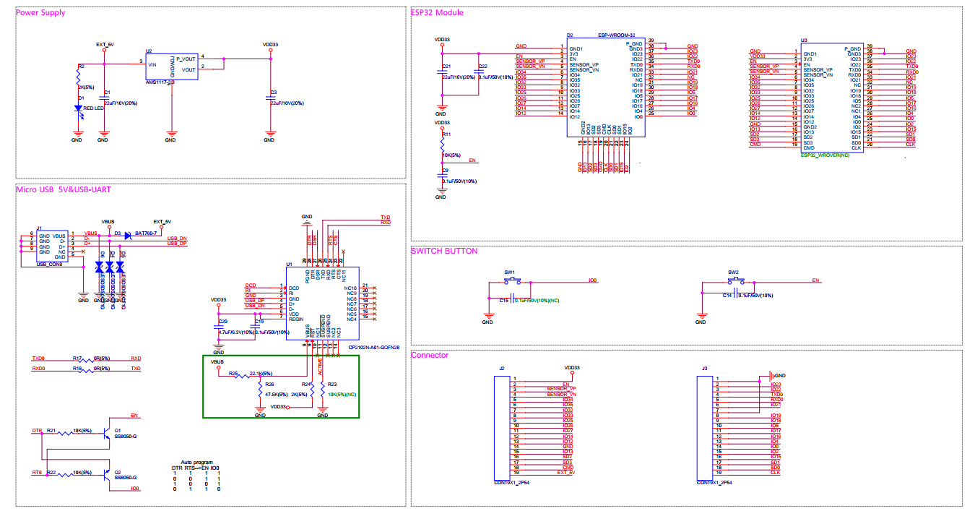Click the 'BAT760-7' diode label

(x=146, y=234)
